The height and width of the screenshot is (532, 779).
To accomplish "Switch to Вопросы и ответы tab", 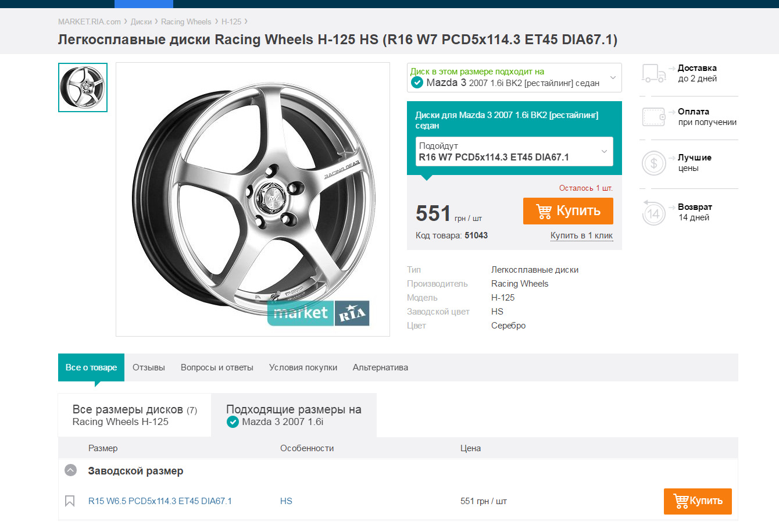I will point(217,367).
